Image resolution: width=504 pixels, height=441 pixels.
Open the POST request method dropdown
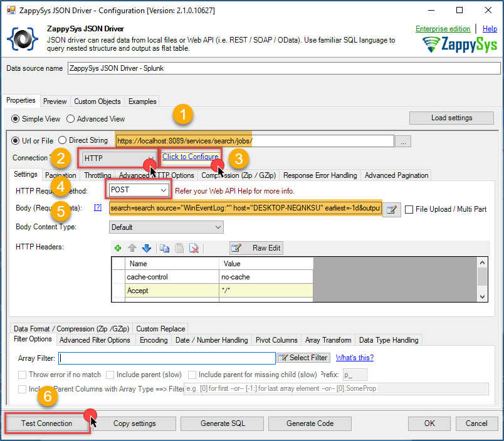[x=139, y=190]
